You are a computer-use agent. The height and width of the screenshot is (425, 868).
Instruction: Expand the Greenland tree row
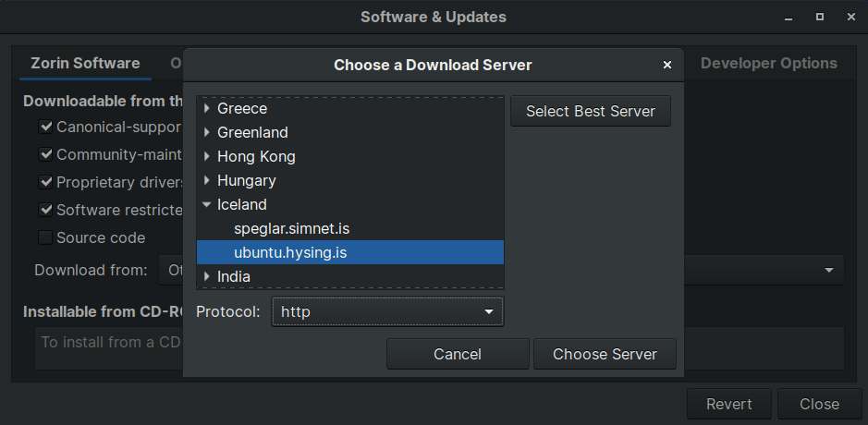[206, 132]
